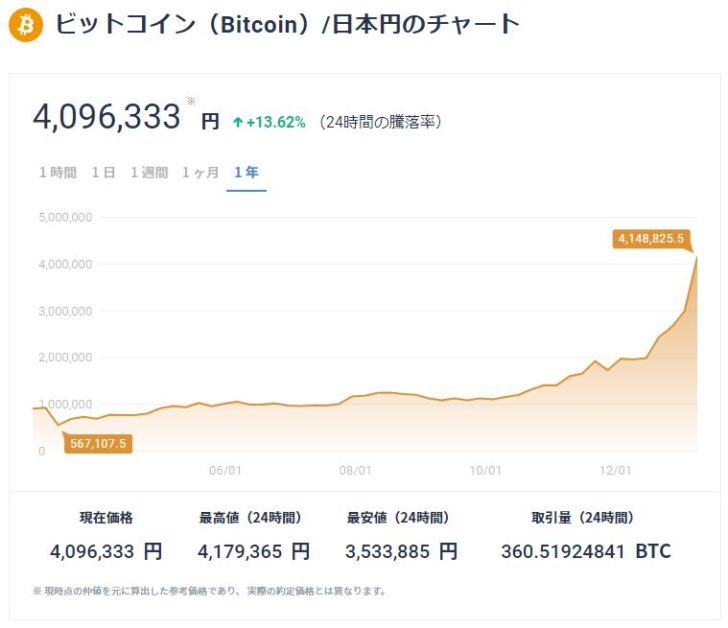Click the 12/01 date axis label
Image resolution: width=728 pixels, height=628 pixels.
point(615,470)
